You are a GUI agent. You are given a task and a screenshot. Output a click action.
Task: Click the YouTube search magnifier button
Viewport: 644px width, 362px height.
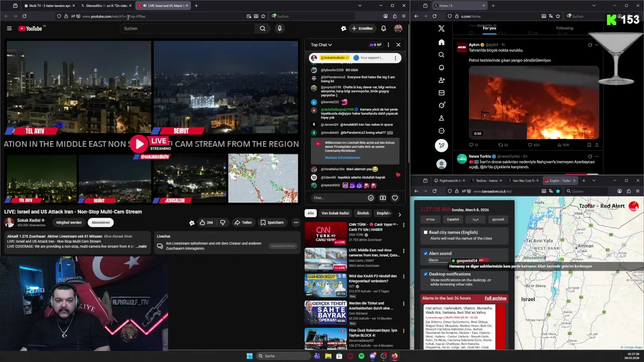tap(262, 29)
